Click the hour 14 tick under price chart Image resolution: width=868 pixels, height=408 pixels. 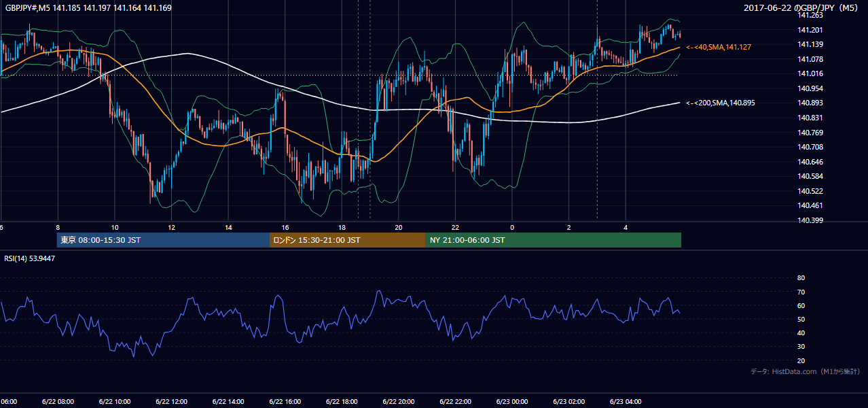pos(229,227)
